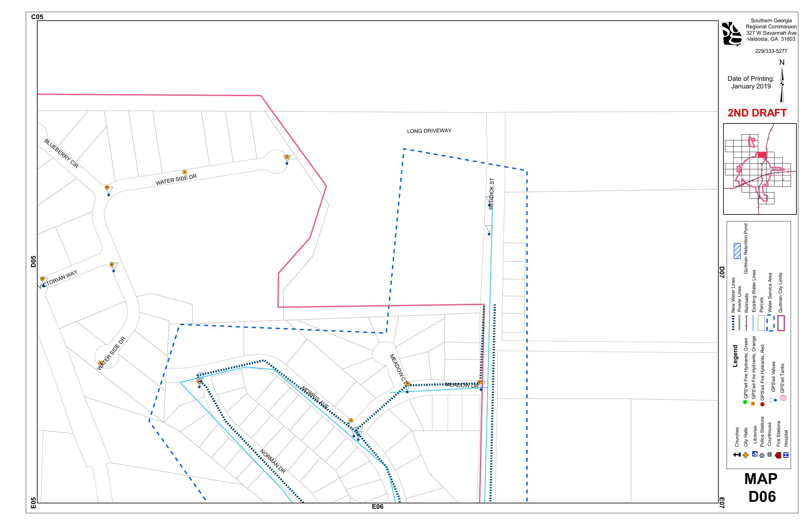Click the 327 W Savannah Ave address line
The image size is (812, 525).
[x=771, y=33]
